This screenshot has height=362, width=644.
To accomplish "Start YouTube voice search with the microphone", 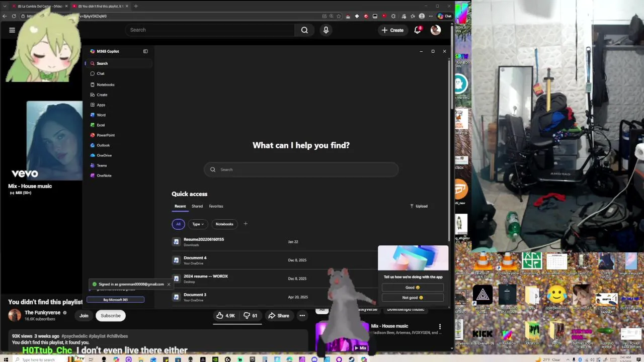I will (x=326, y=30).
